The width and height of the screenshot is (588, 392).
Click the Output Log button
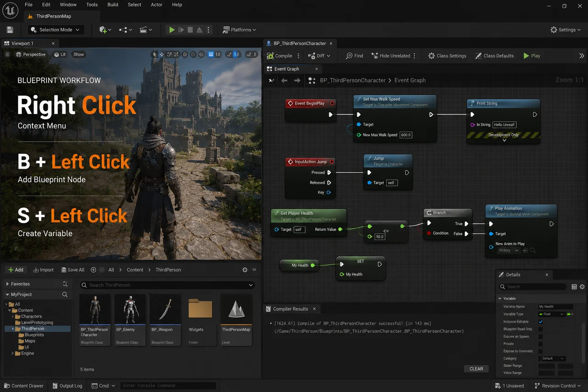click(x=67, y=386)
